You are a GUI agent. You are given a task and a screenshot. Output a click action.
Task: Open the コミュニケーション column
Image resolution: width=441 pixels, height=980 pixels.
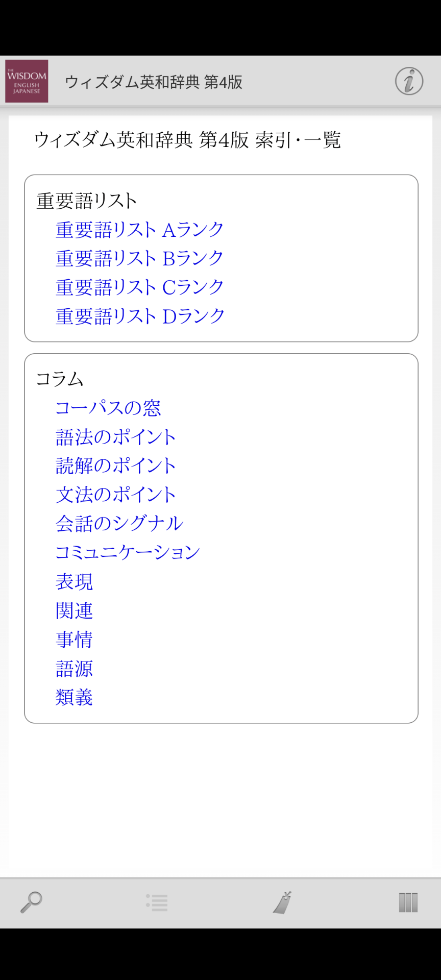click(128, 552)
